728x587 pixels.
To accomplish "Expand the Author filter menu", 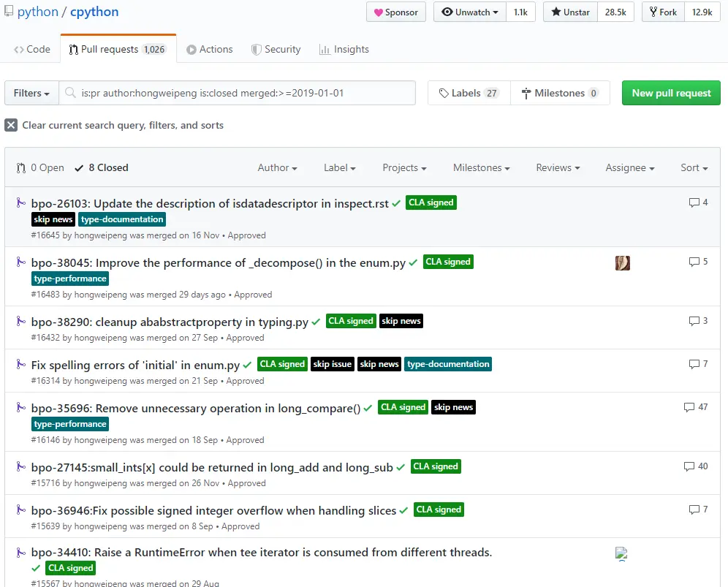I will click(277, 167).
